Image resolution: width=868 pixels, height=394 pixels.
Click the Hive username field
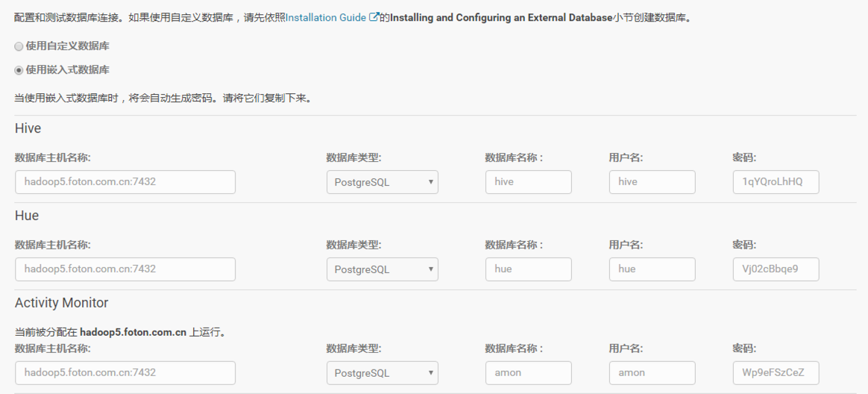[652, 182]
